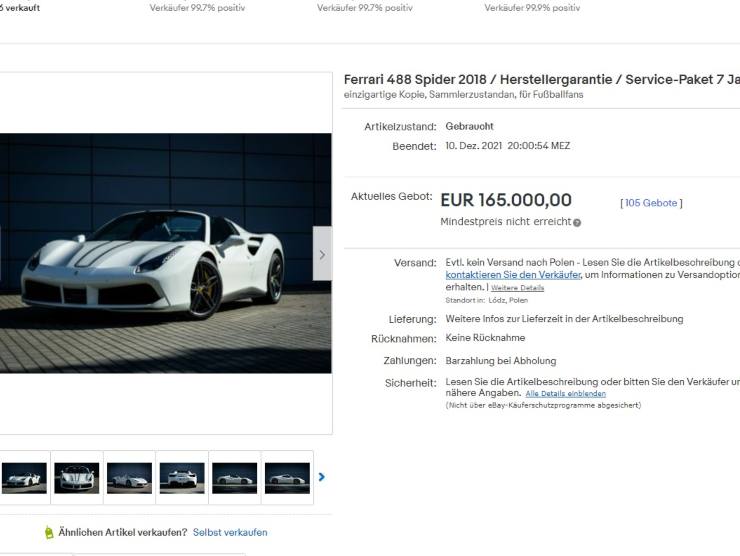This screenshot has height=556, width=740.
Task: Click the green price tag icon
Action: [49, 532]
